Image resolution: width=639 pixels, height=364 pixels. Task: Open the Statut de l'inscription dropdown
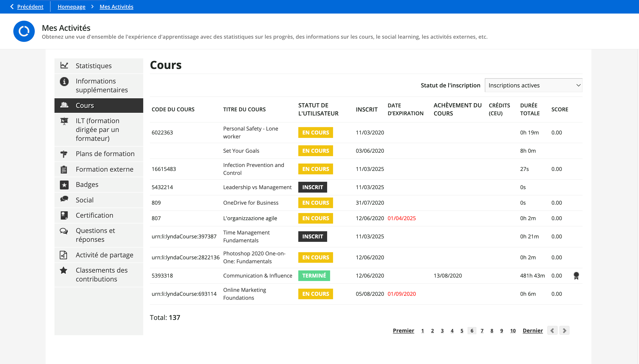(x=533, y=85)
